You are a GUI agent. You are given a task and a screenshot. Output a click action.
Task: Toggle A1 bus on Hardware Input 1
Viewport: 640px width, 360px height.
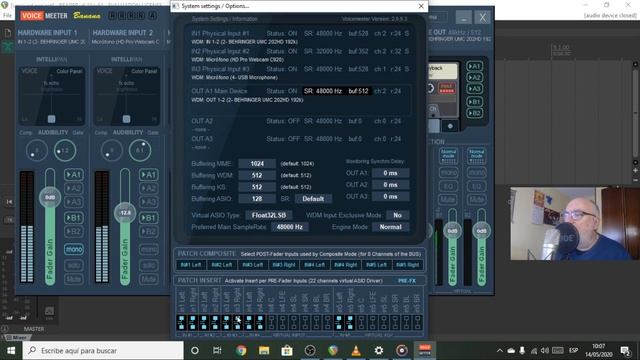click(73, 175)
